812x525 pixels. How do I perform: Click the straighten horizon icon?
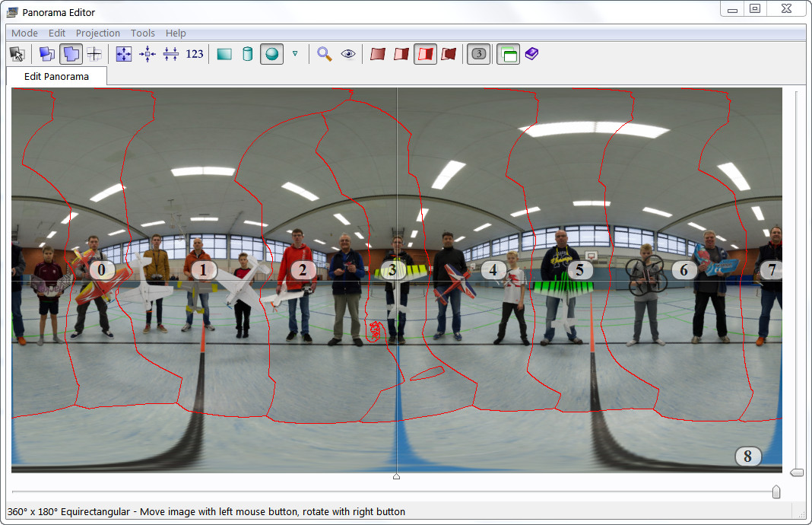click(171, 54)
